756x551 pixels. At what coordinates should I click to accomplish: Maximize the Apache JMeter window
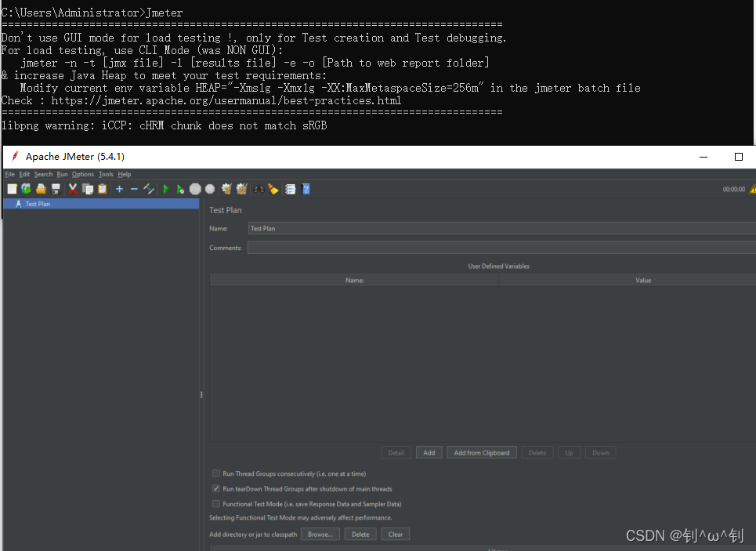tap(739, 157)
